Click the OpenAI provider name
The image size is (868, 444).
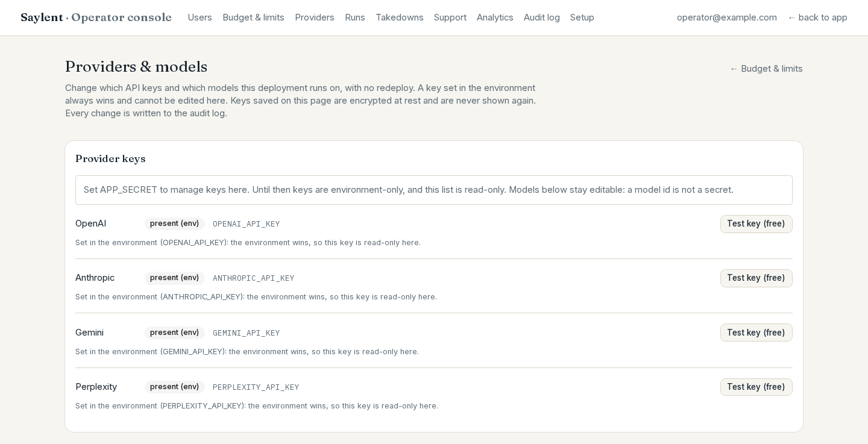pos(91,224)
